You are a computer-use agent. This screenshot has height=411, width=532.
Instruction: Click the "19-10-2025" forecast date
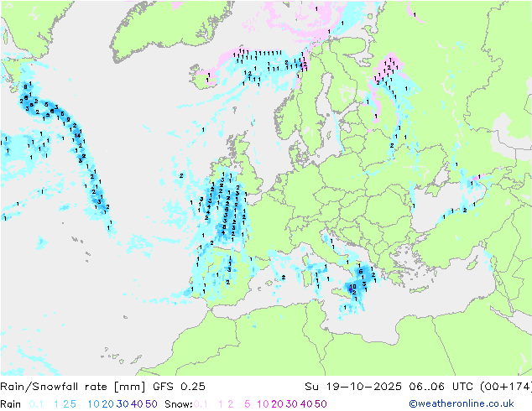[x=363, y=387]
